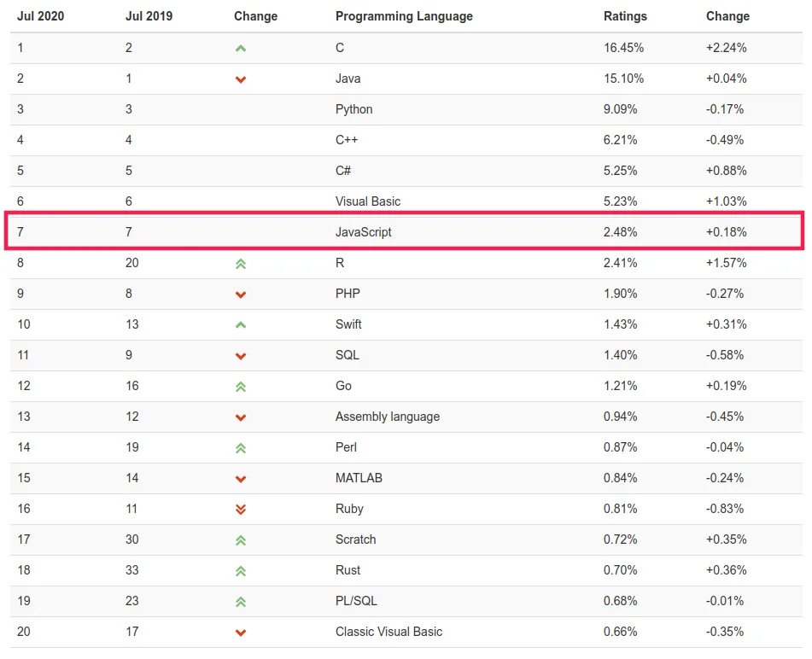
Task: Click the Programming Language column header
Action: pyautogui.click(x=404, y=16)
